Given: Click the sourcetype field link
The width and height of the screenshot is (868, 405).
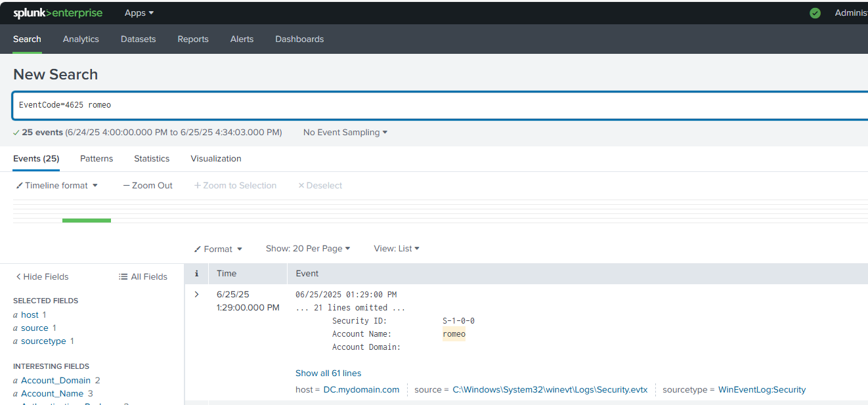Looking at the screenshot, I should click(43, 341).
